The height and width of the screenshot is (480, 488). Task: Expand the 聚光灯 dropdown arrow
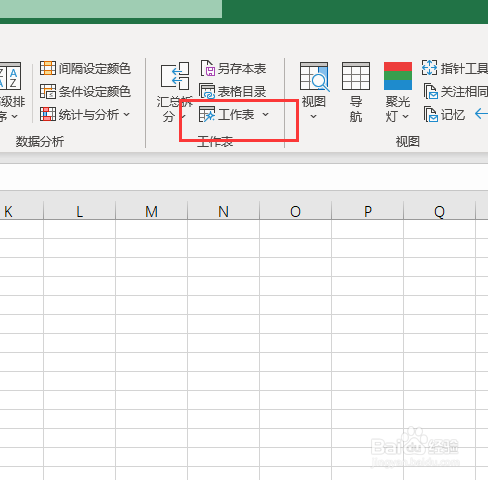coord(405,116)
